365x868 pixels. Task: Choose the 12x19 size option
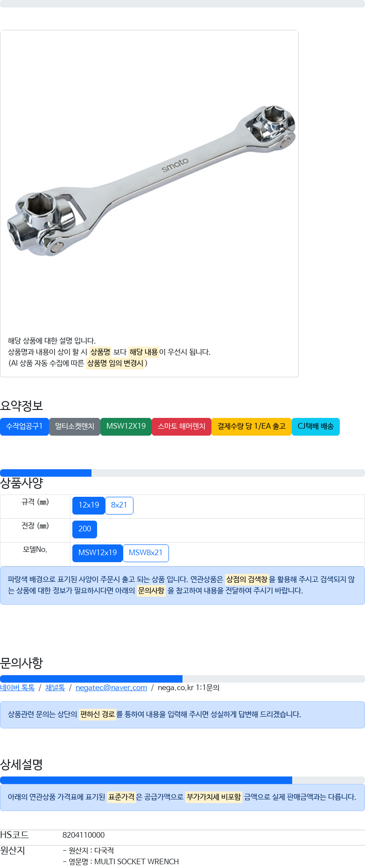(x=89, y=505)
